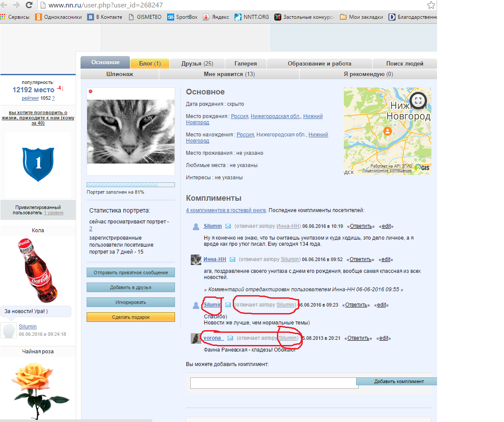Click the Инна-НН avatar thumbnail

[196, 260]
